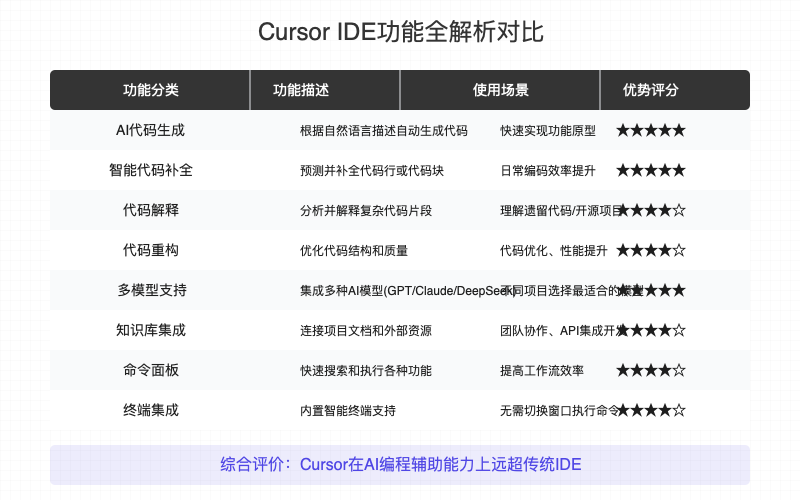This screenshot has width=800, height=500.
Task: Click the '功能描述' column header
Action: [301, 90]
